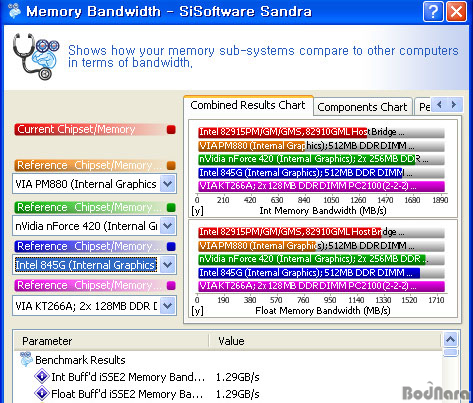Click the orange Reference Chipset/Memory label
The width and height of the screenshot is (473, 403).
[89, 165]
